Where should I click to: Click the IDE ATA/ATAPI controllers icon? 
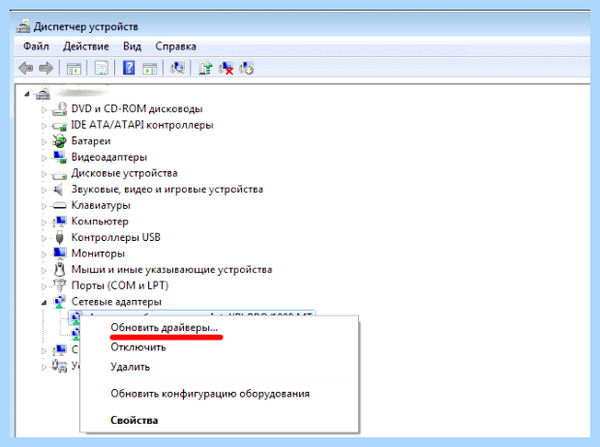click(59, 126)
